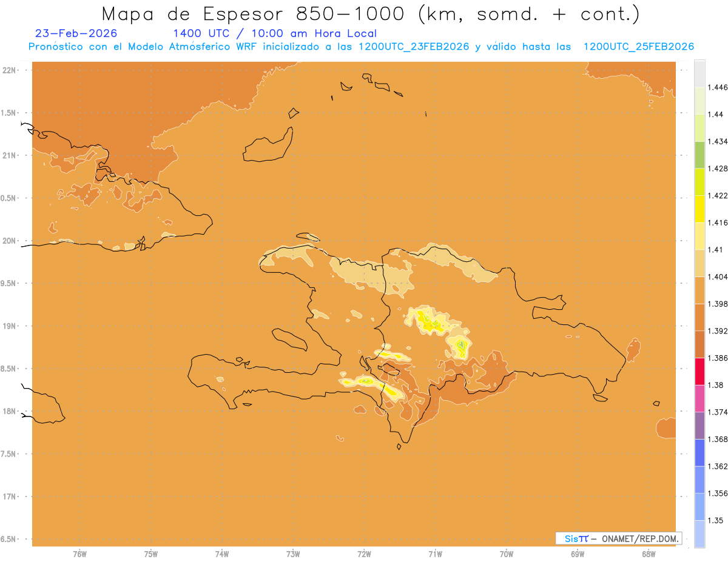Viewport: 728px width, 562px height.
Task: Click the longitude axis label '73W'
Action: [x=293, y=554]
